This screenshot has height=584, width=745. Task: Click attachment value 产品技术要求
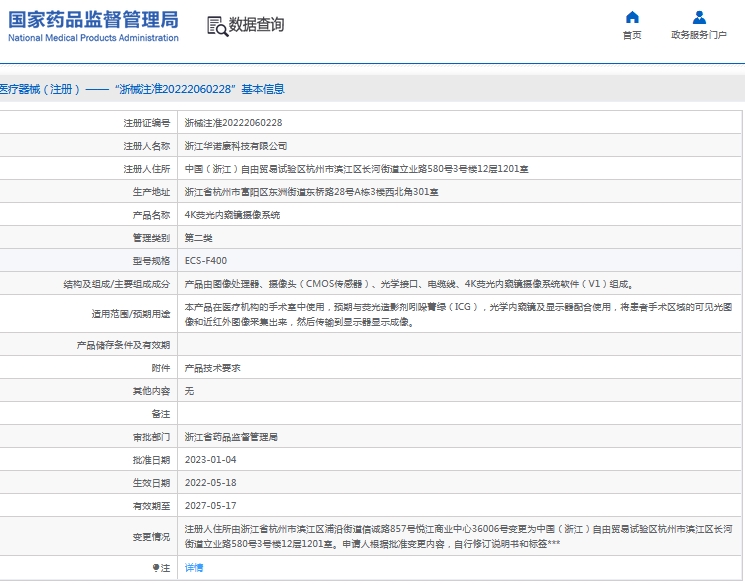[x=212, y=368]
